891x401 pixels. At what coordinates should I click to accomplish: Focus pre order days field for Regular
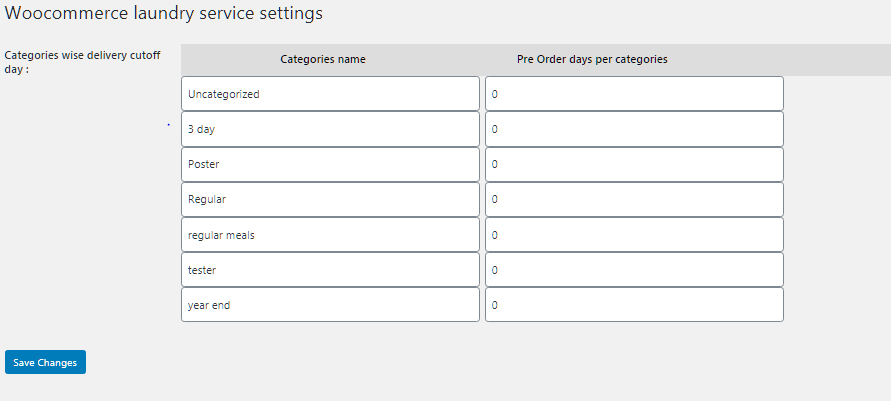pyautogui.click(x=634, y=199)
